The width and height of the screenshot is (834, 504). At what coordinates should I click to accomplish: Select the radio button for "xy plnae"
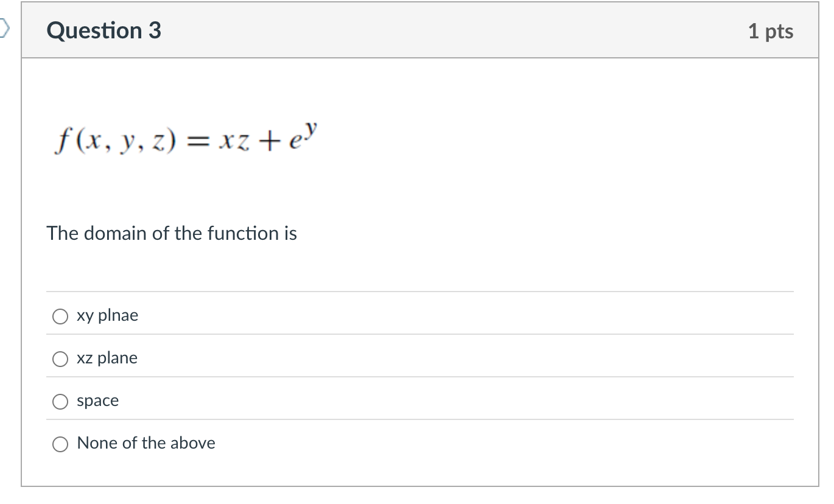click(60, 315)
